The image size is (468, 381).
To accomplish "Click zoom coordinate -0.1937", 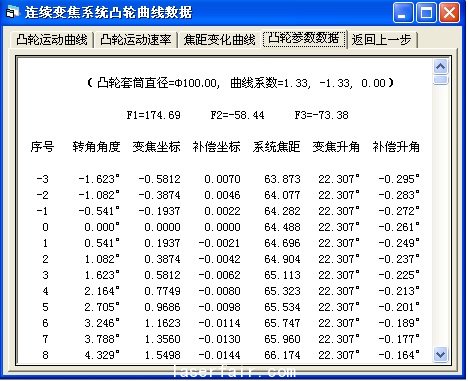I will tap(159, 211).
